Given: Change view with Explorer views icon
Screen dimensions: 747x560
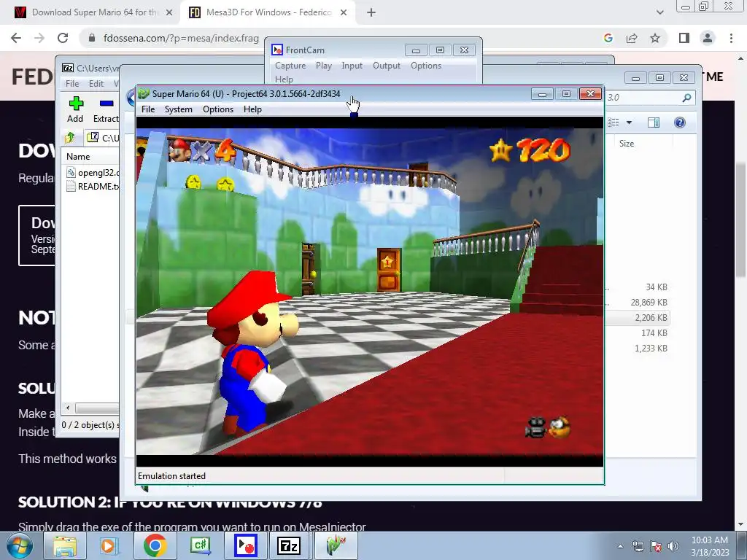Looking at the screenshot, I should (x=614, y=122).
